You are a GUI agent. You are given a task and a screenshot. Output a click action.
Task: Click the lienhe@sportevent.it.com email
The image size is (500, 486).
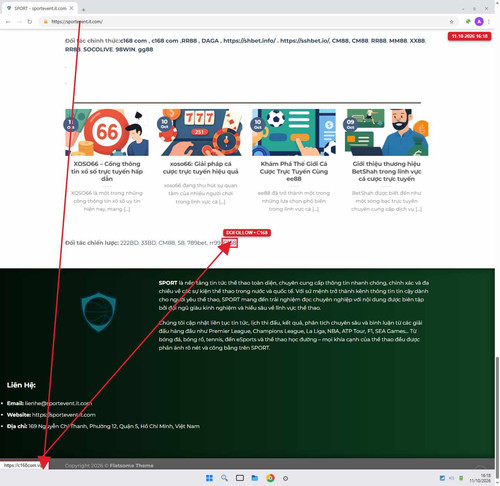click(58, 403)
